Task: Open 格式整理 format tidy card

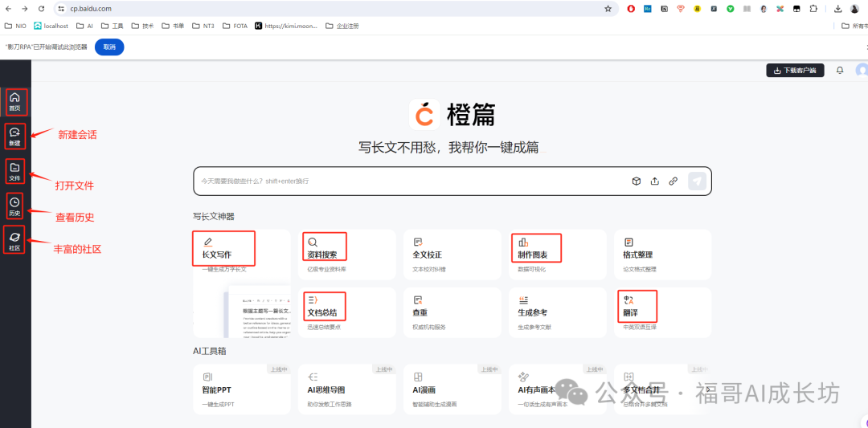Action: point(662,255)
